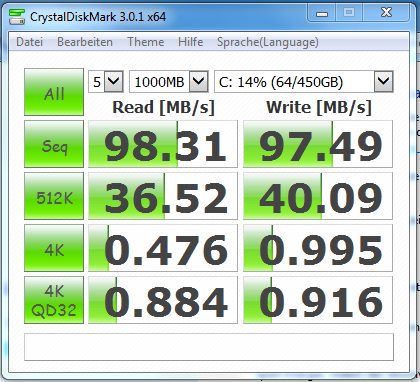Click the Seq read result 98.31
This screenshot has height=382, width=420.
[163, 144]
